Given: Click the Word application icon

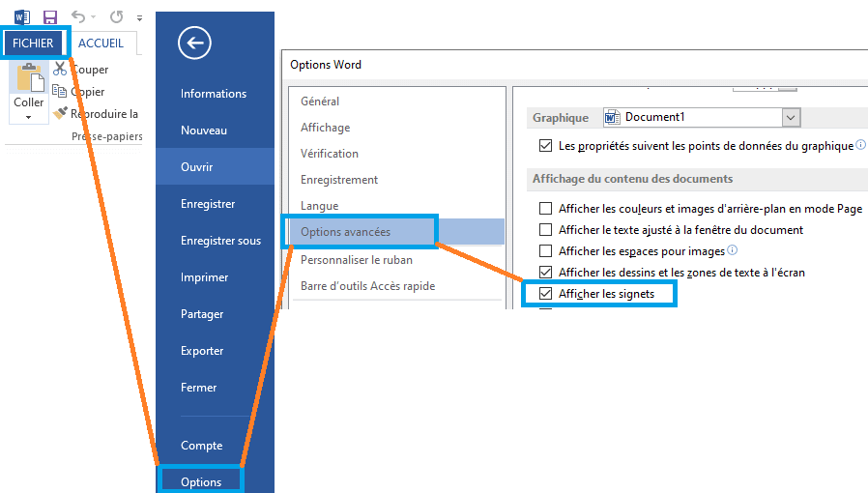Looking at the screenshot, I should click(22, 17).
